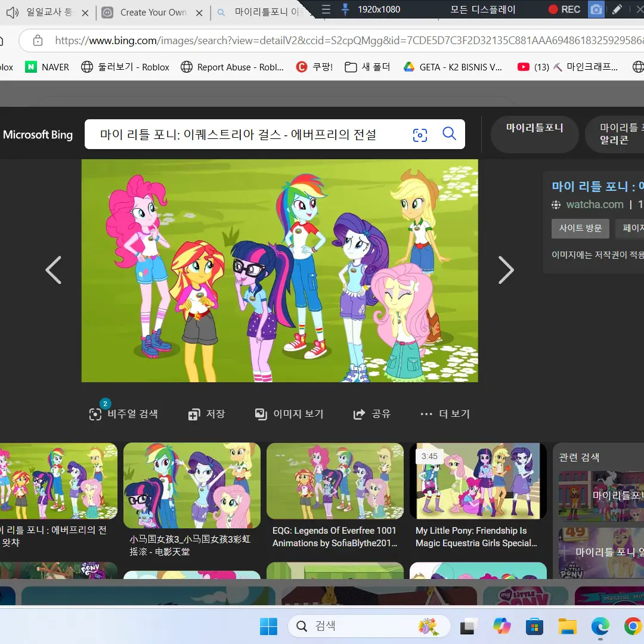Open Google Chrome from the taskbar
Viewport: 644px width, 644px height.
pyautogui.click(x=633, y=627)
